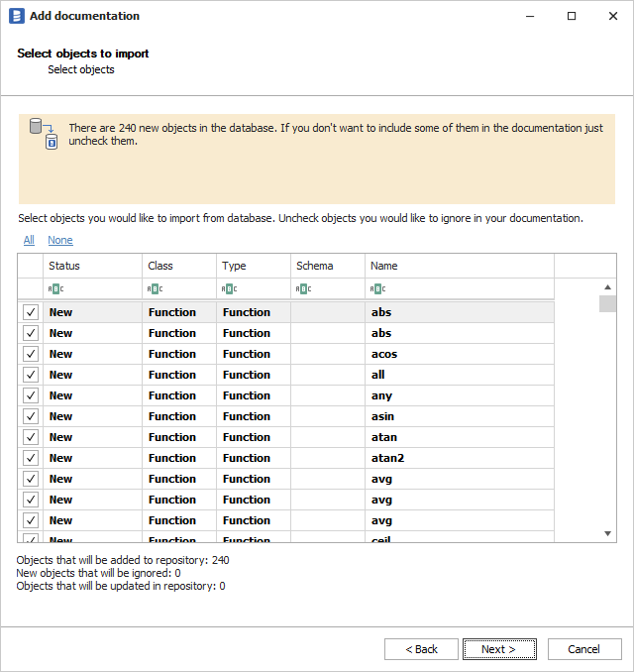
Task: Sort by the Name column header
Action: (x=459, y=266)
